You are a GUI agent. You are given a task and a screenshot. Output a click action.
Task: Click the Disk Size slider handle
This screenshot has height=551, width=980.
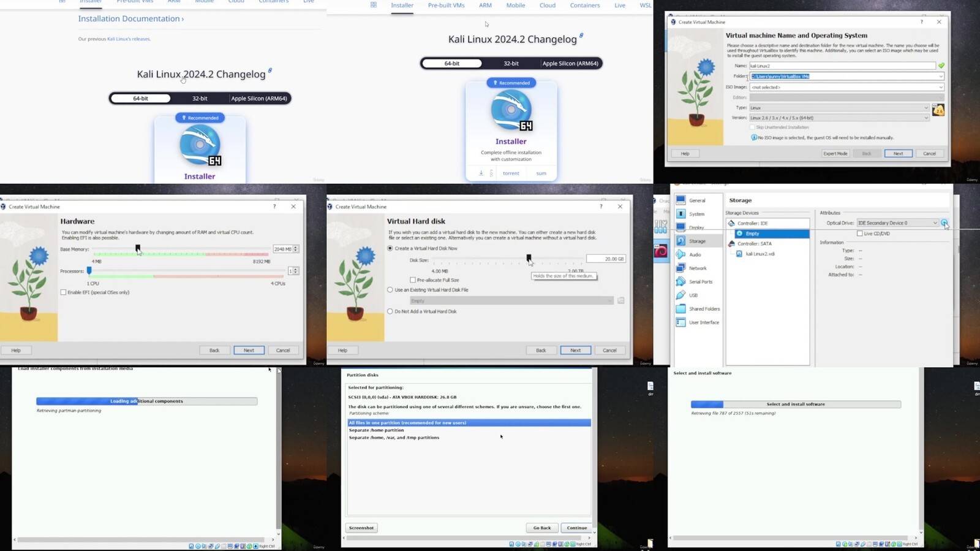click(x=529, y=259)
